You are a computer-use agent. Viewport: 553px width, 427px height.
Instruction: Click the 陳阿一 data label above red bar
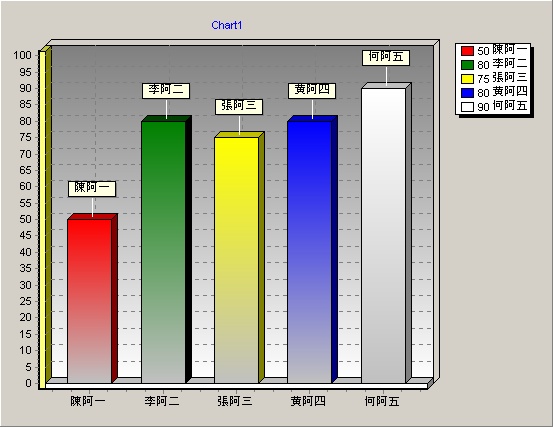(92, 189)
